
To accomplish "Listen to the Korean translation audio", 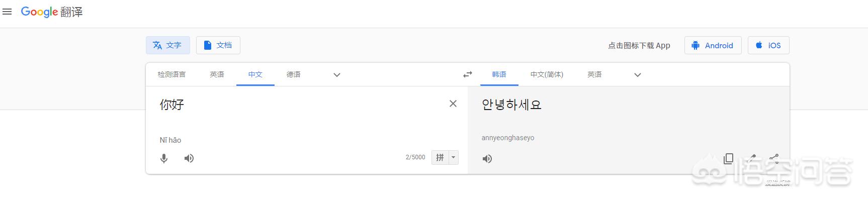I will (487, 159).
